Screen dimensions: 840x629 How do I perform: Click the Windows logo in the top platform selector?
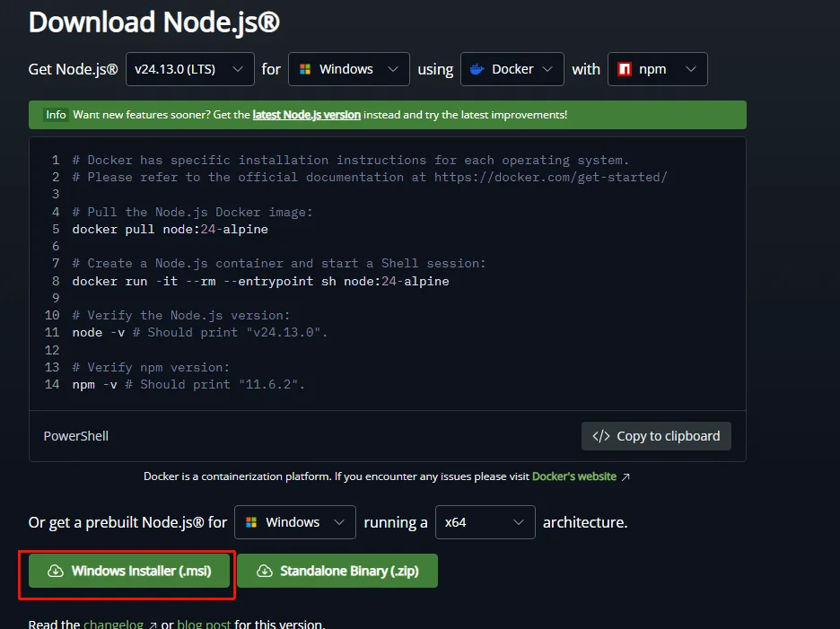click(305, 69)
